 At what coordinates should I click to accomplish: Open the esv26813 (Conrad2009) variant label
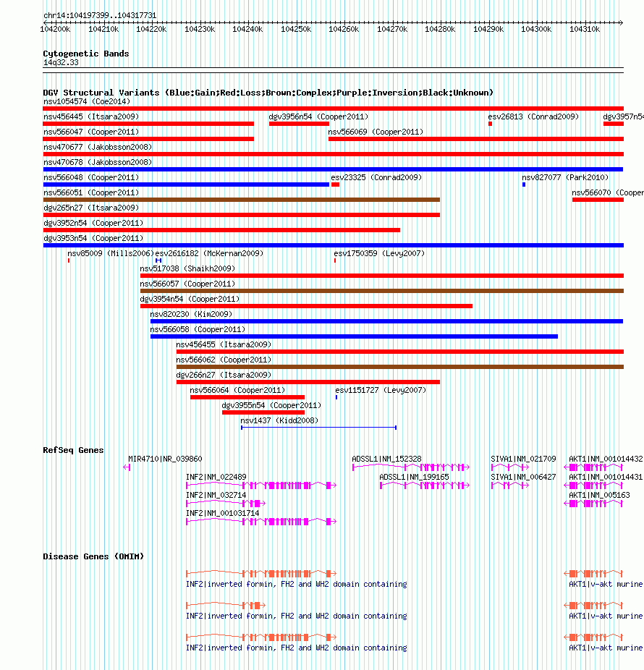click(533, 116)
